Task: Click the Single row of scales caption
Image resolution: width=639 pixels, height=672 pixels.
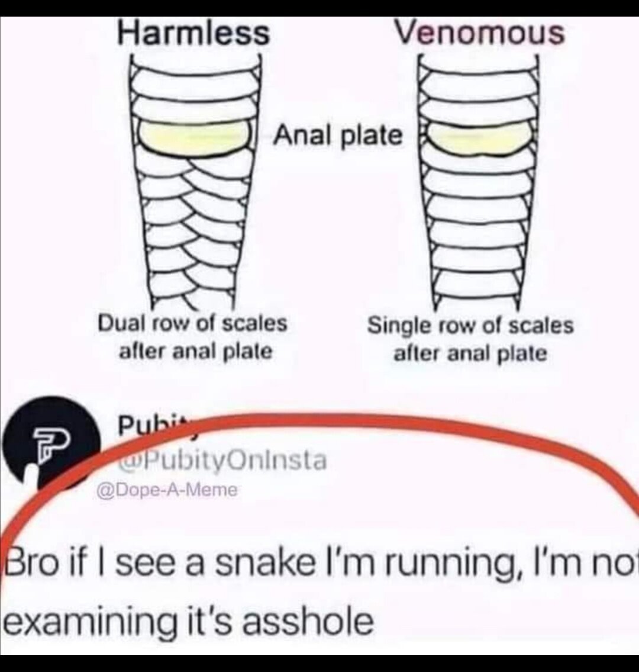Action: tap(470, 339)
